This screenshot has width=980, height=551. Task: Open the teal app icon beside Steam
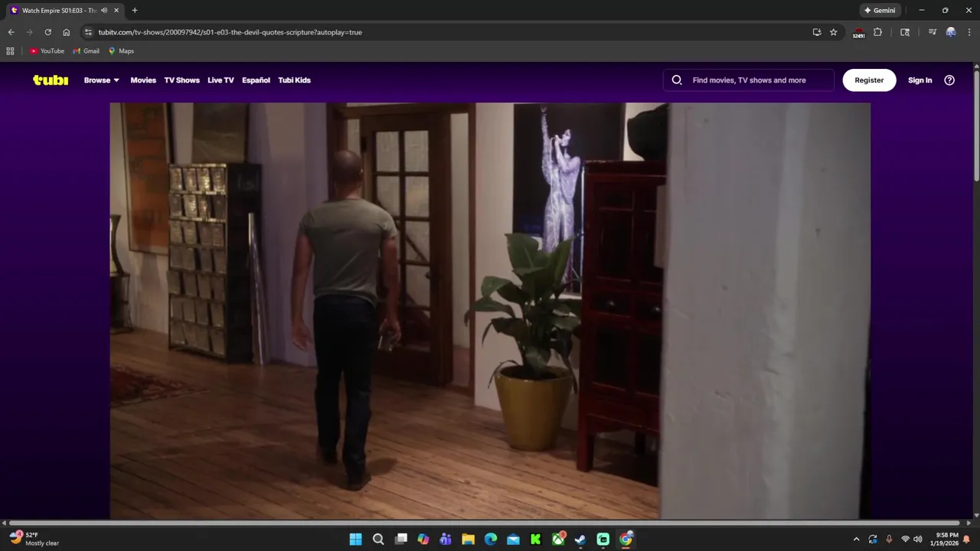tap(603, 540)
